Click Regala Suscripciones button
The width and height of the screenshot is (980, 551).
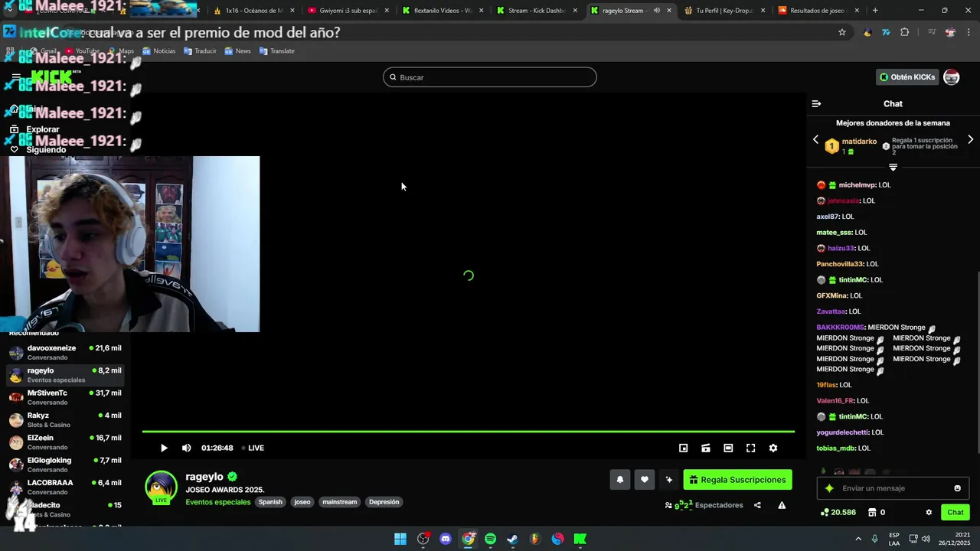coord(737,480)
